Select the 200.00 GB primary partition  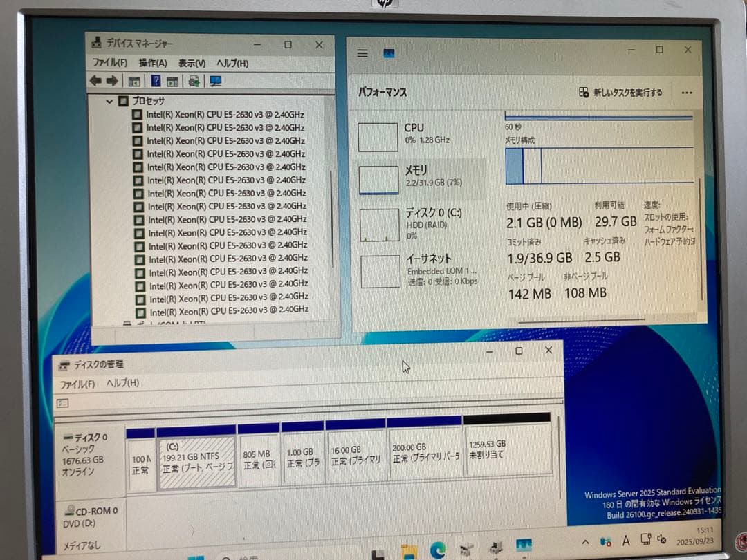[x=425, y=453]
